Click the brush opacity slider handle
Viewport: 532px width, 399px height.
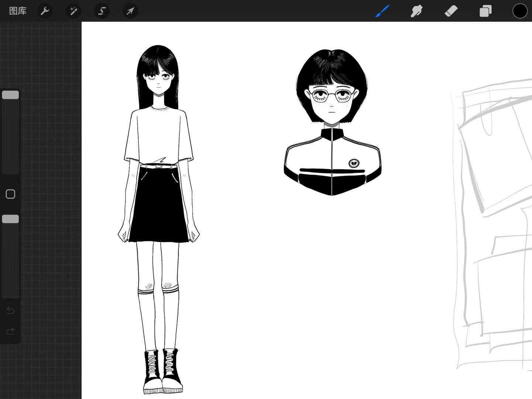(10, 219)
